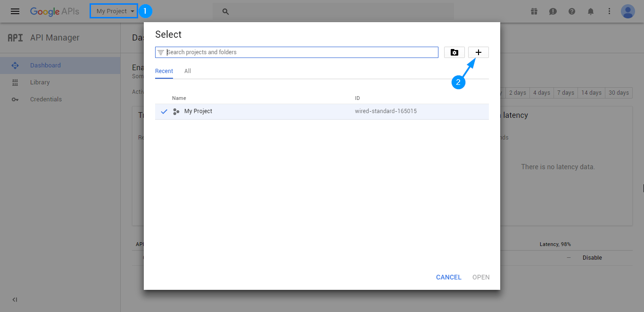Click the Google APIs logo
The width and height of the screenshot is (644, 312).
click(x=54, y=11)
